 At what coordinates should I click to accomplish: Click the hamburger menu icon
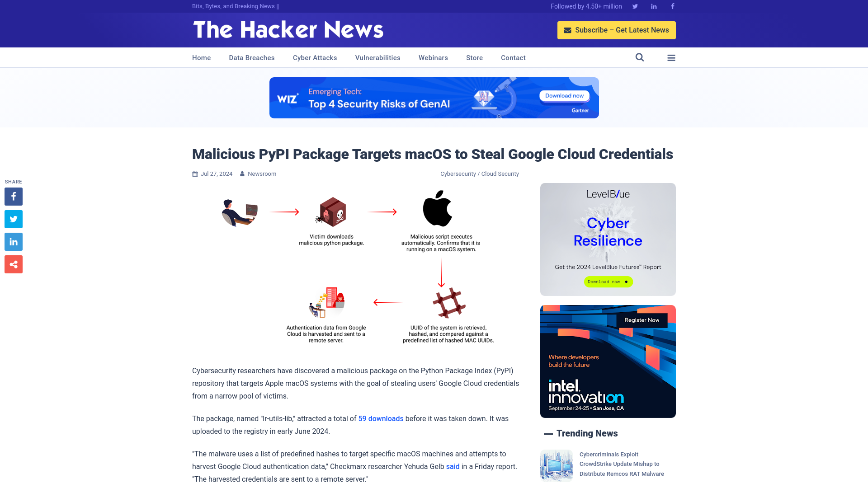tap(671, 58)
